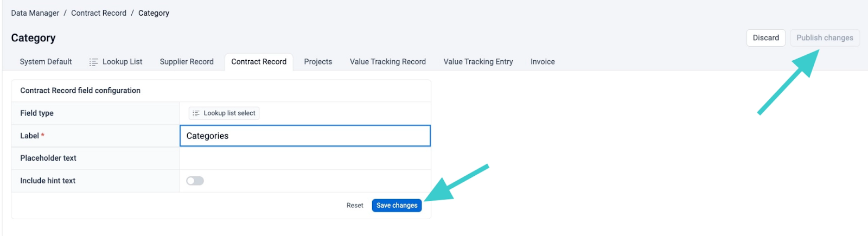Click the Publish changes button
This screenshot has height=236, width=868.
pos(825,38)
